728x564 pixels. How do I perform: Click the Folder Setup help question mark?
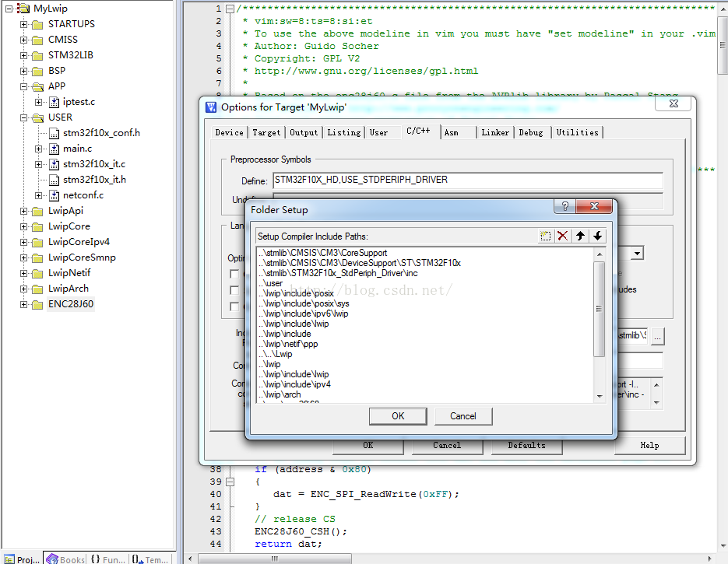tap(564, 207)
